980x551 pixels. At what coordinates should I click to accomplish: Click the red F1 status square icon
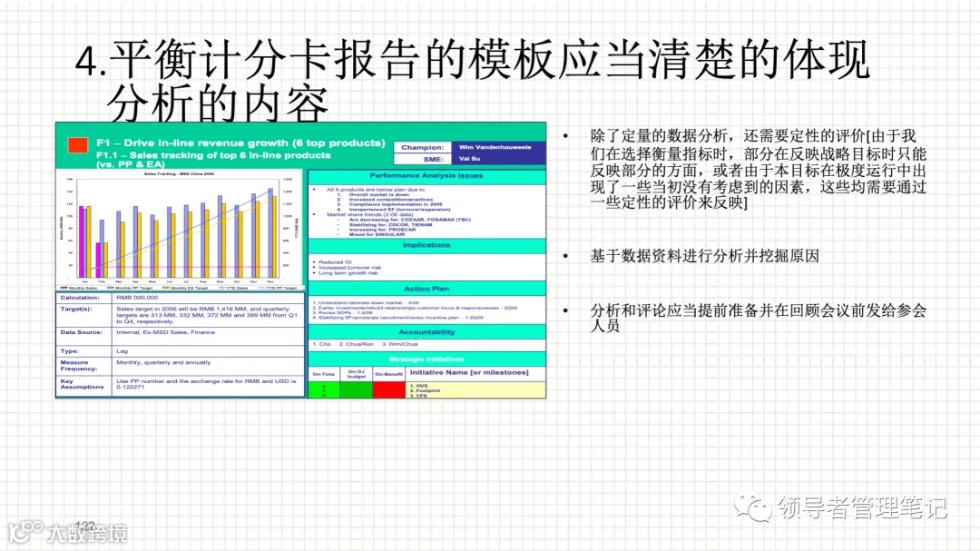click(76, 143)
